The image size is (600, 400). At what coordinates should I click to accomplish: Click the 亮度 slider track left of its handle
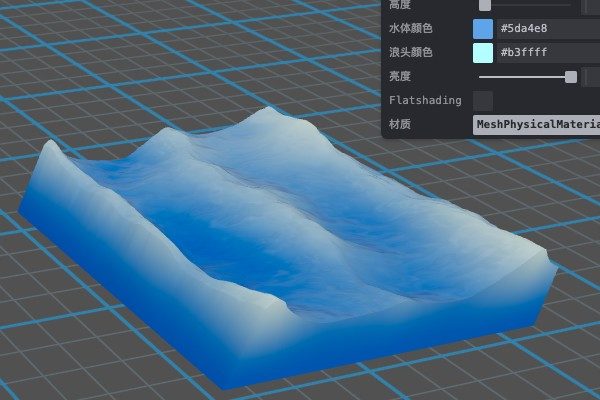pos(520,77)
